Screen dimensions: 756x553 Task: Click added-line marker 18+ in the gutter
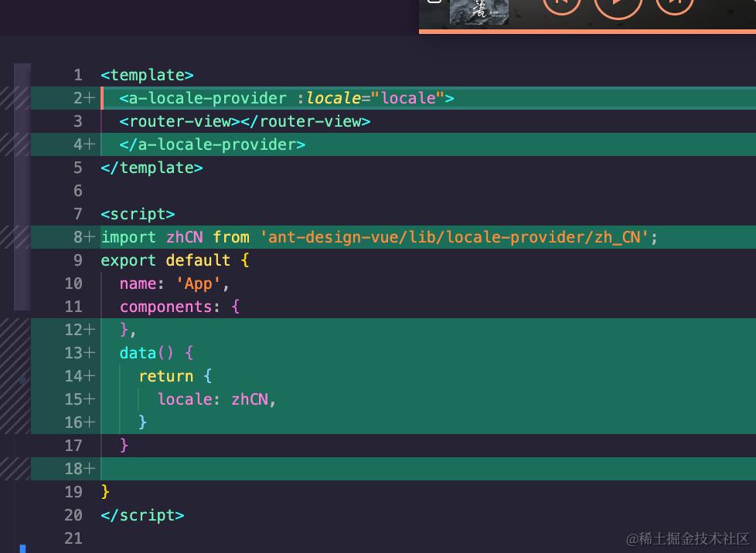(x=80, y=469)
